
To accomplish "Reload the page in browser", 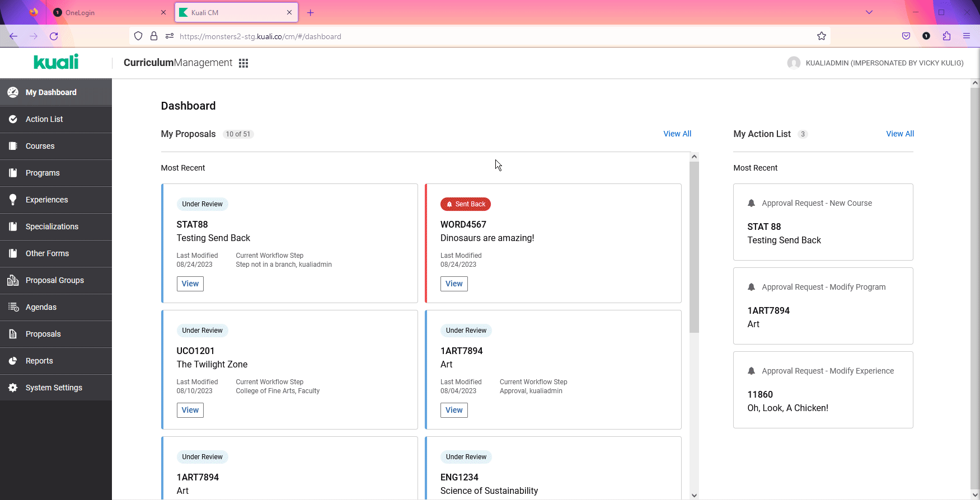I will pyautogui.click(x=54, y=36).
